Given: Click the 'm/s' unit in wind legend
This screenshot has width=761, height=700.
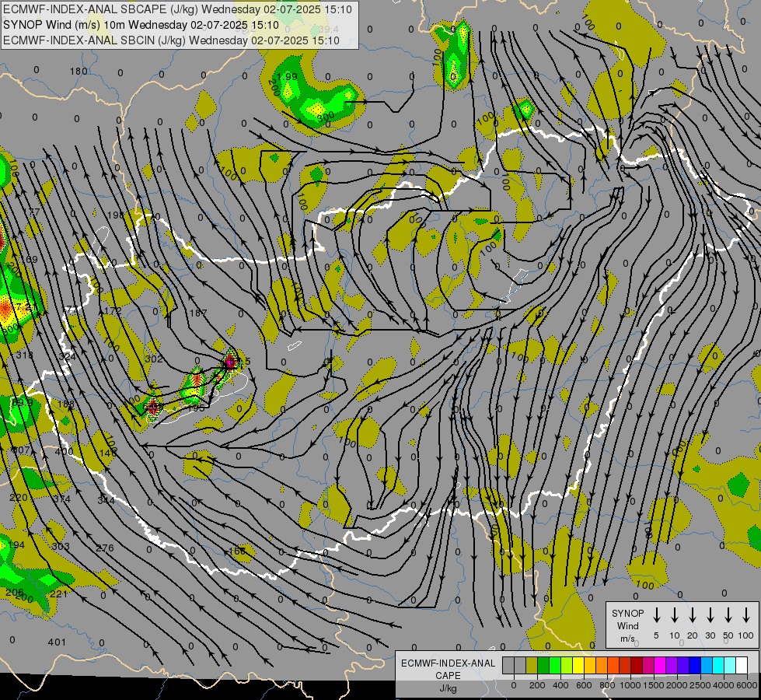Looking at the screenshot, I should pos(627,639).
